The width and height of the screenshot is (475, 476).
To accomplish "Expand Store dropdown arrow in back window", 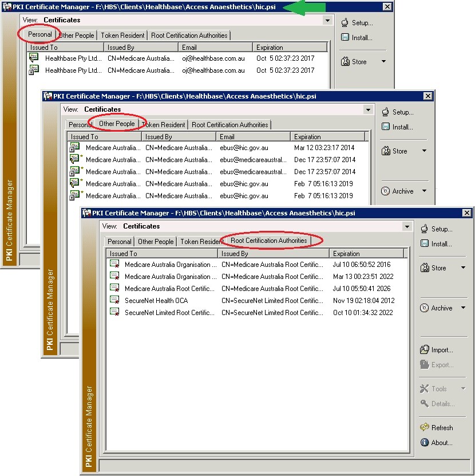I will tap(383, 61).
